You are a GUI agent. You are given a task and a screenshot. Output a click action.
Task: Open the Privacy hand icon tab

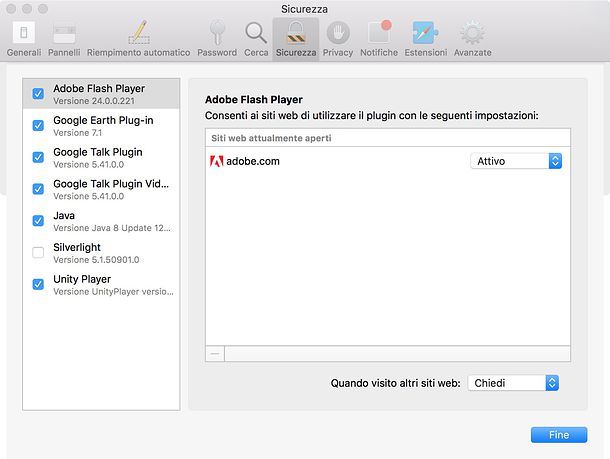click(x=338, y=39)
